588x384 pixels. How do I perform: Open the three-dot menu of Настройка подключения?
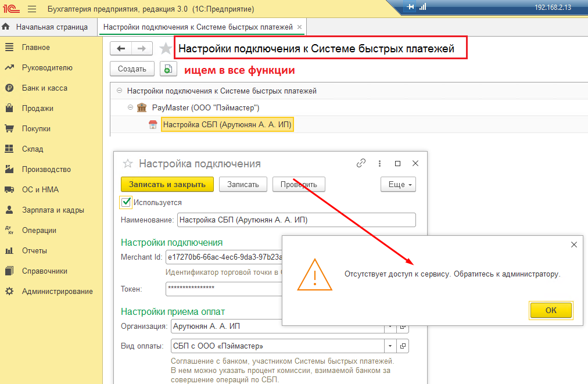[379, 163]
